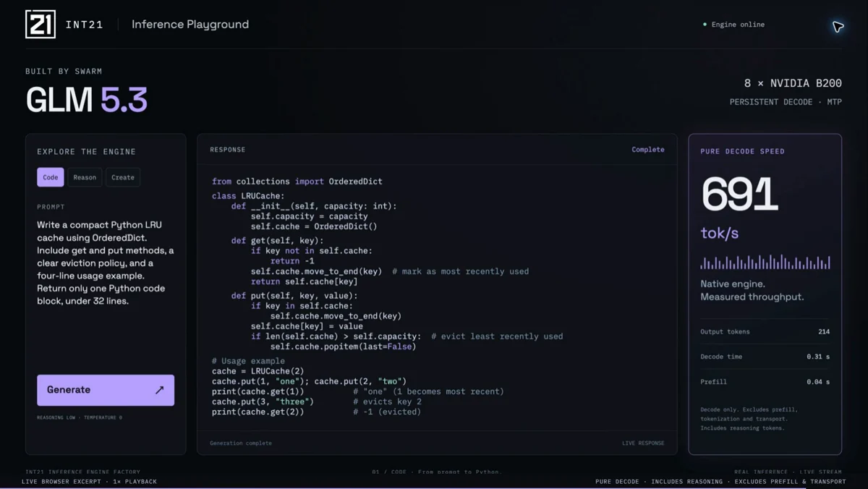Viewport: 868px width, 489px height.
Task: Click the REASONING LOW · TEMPERATURE 0 note
Action: coord(80,417)
